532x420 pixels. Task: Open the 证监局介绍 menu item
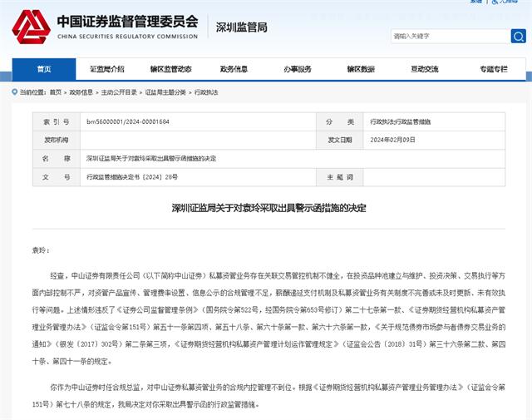[x=107, y=69]
